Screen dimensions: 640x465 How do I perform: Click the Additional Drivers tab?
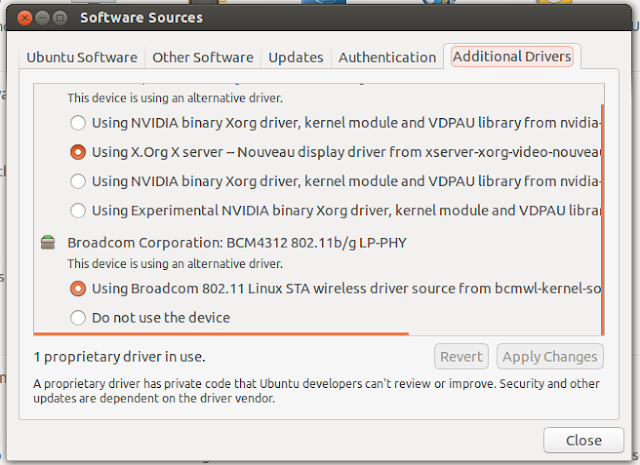click(512, 56)
